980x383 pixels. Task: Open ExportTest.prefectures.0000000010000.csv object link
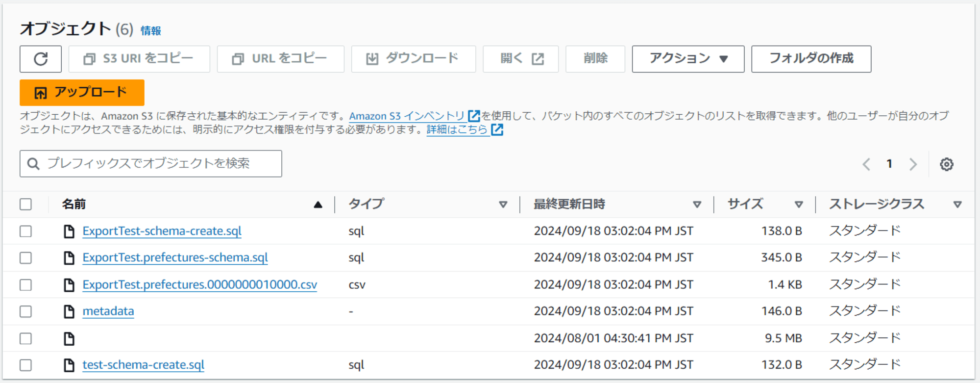coord(199,284)
